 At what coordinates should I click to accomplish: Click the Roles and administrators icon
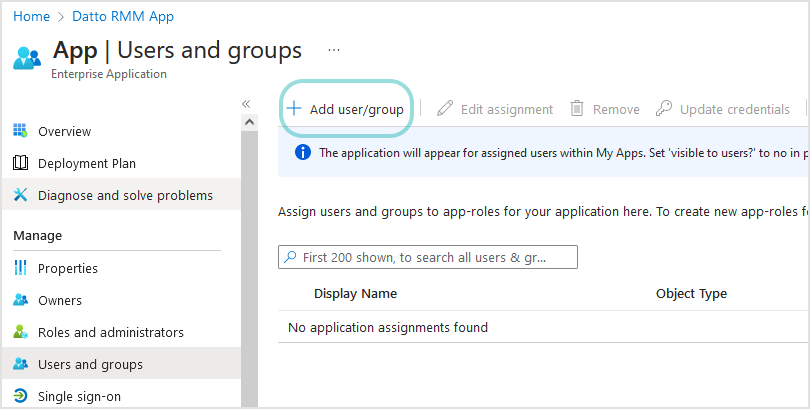(x=20, y=332)
